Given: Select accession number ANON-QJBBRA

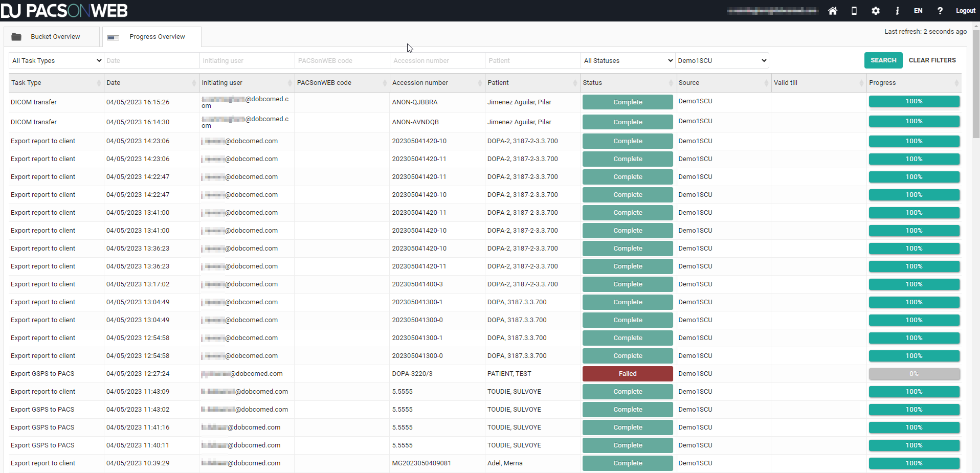Looking at the screenshot, I should point(415,102).
